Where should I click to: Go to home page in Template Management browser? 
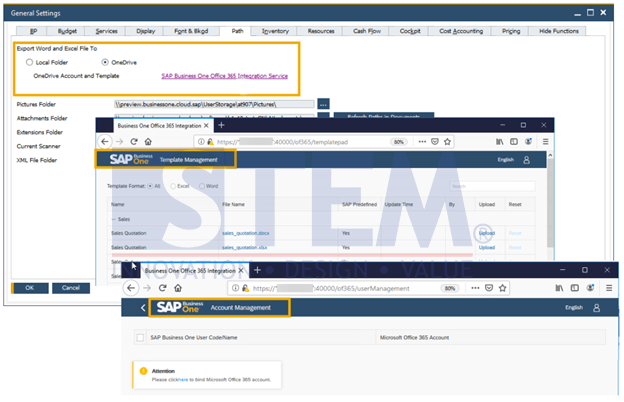pyautogui.click(x=148, y=142)
